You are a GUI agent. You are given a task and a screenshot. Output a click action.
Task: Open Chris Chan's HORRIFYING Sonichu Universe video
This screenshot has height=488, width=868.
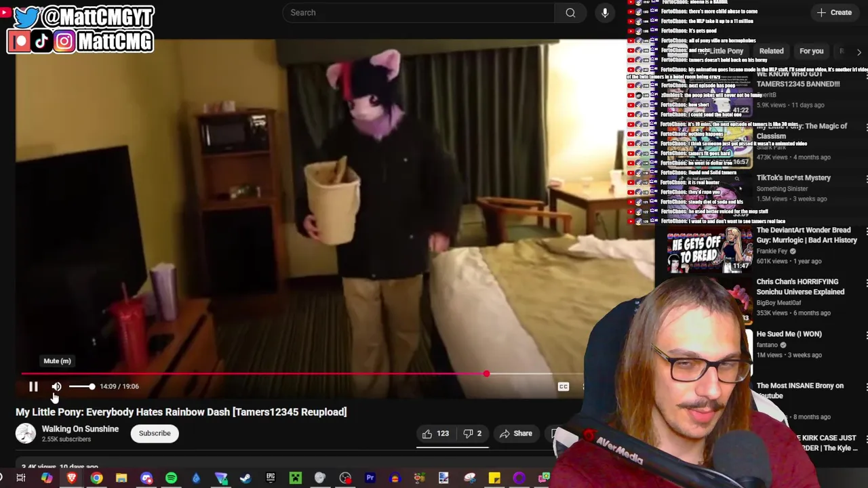coord(800,287)
